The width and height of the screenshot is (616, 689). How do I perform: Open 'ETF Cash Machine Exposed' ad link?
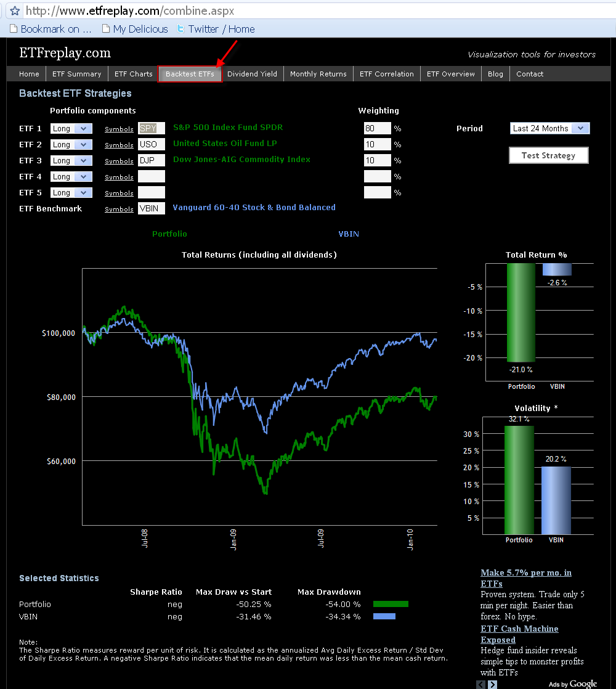click(519, 634)
